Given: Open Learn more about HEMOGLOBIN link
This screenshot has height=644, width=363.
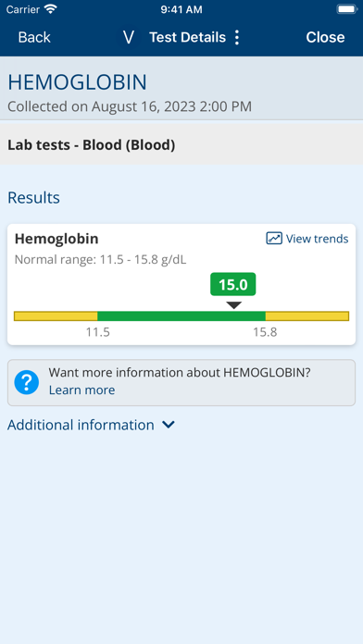Looking at the screenshot, I should tap(81, 390).
